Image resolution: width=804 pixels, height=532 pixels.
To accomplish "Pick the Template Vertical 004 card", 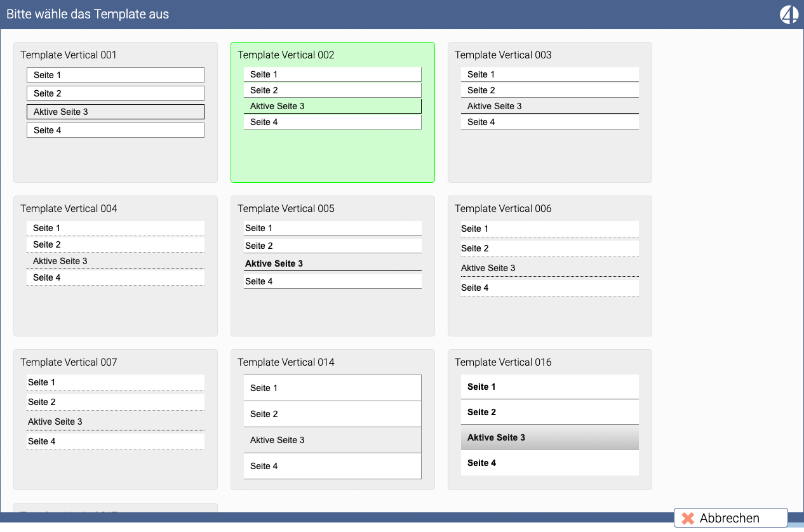I will [x=116, y=266].
